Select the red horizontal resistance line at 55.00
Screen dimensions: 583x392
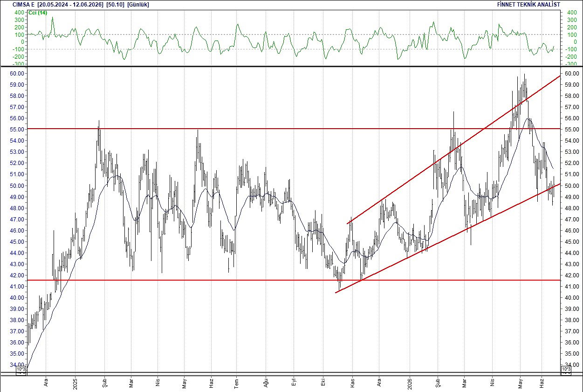pos(294,128)
